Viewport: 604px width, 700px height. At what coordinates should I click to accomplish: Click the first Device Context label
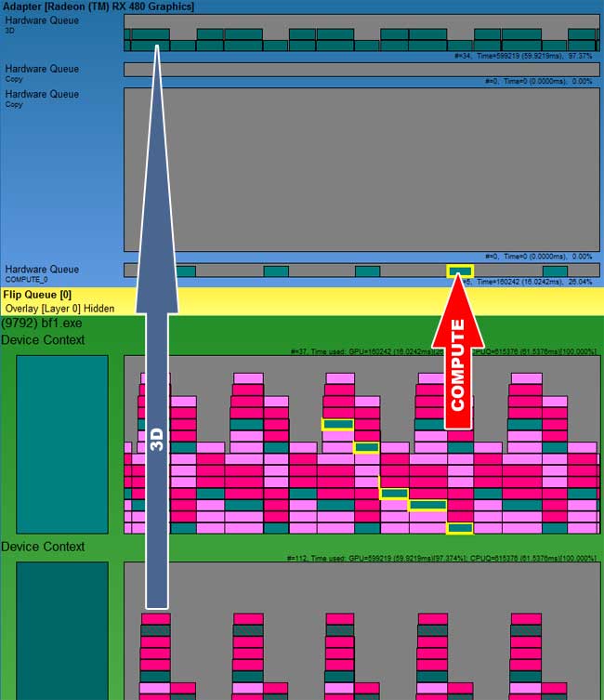click(x=43, y=340)
